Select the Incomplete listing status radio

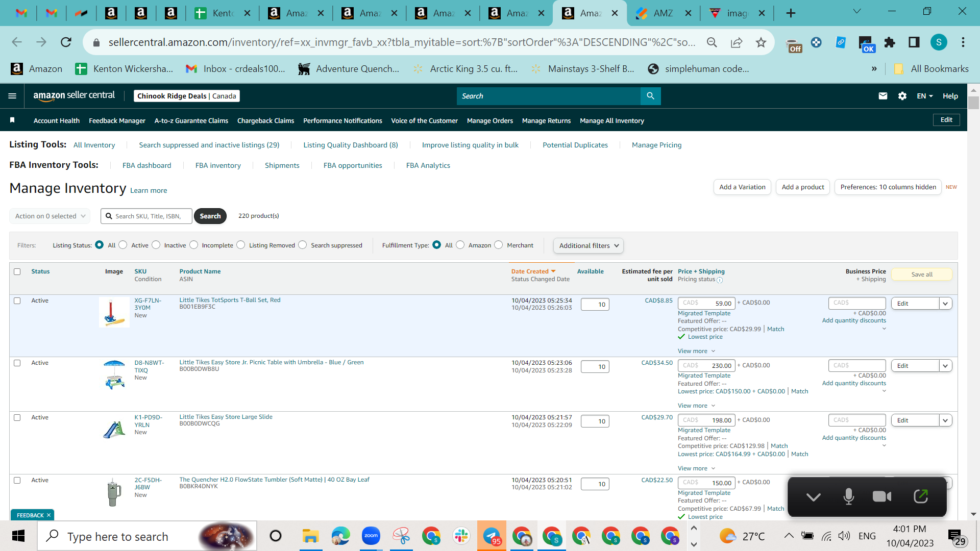(194, 245)
